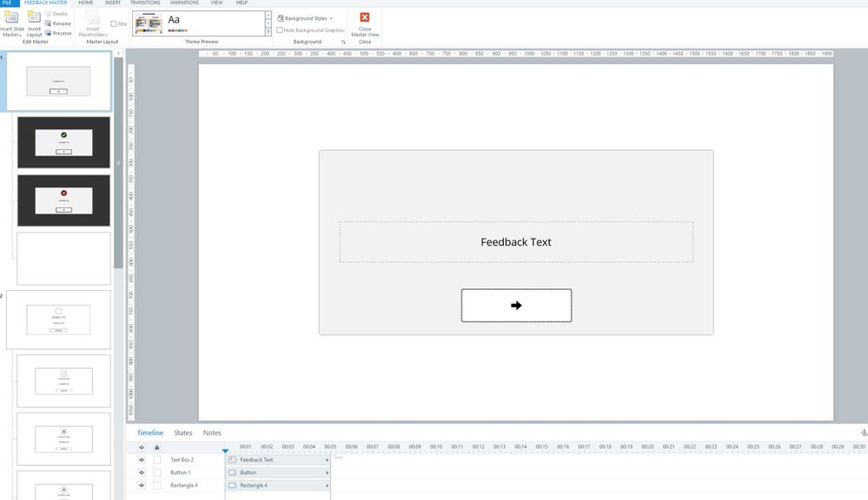Open the ANIMATIONS ribbon tab

click(184, 3)
